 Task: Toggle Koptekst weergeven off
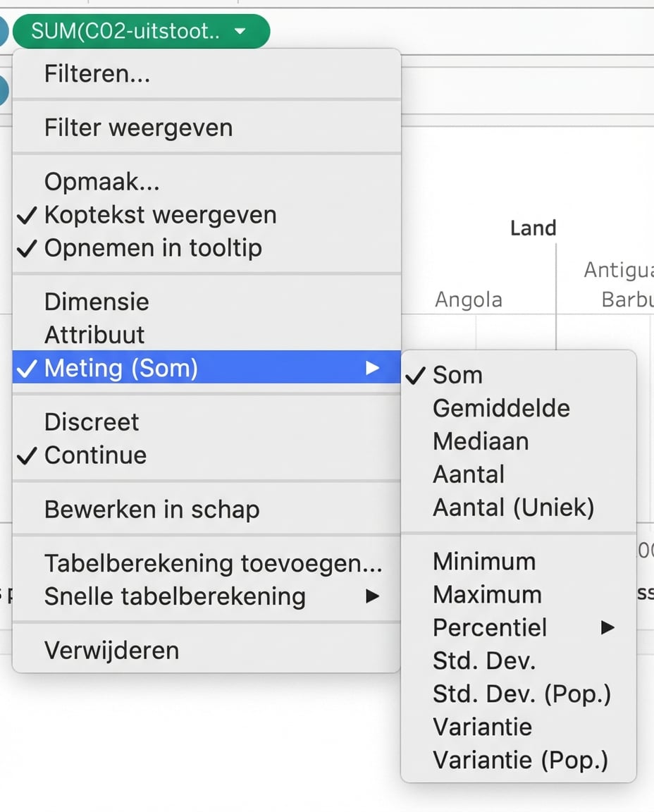tap(160, 215)
